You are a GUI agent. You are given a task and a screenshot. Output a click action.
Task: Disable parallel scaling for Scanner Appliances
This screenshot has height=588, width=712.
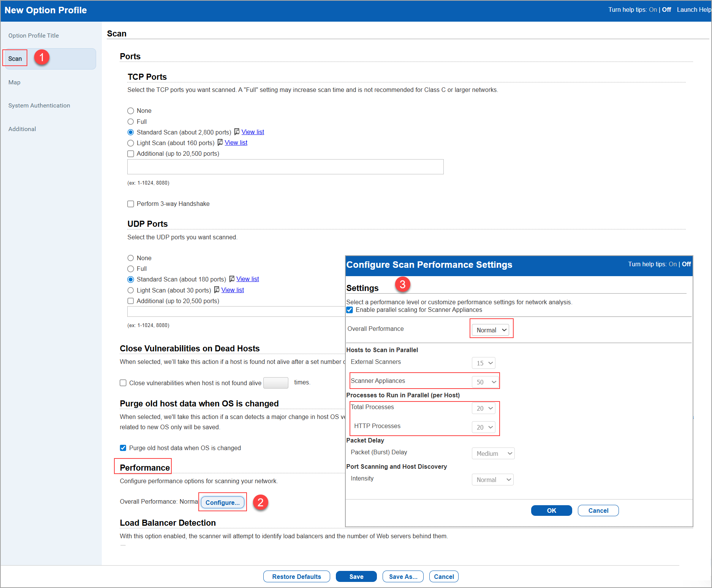(x=350, y=310)
